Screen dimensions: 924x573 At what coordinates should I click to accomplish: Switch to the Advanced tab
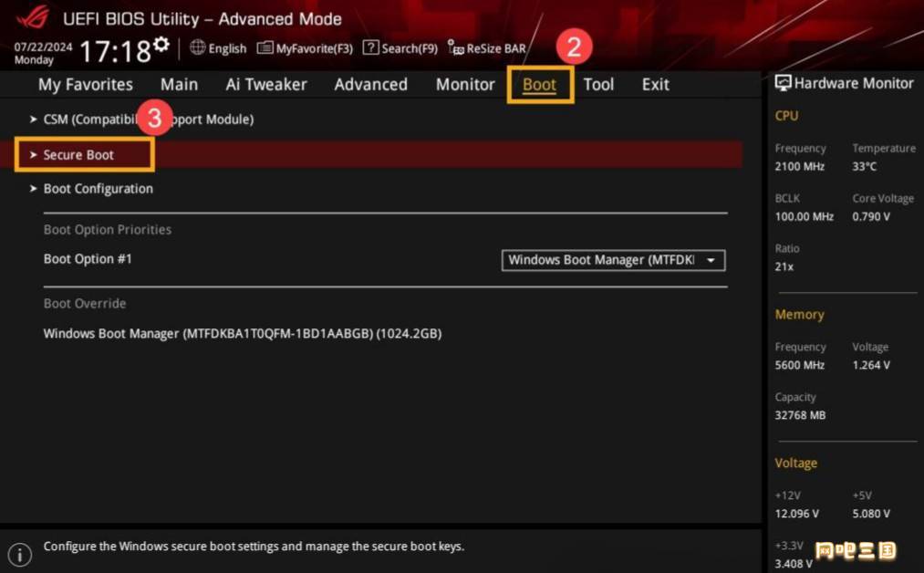click(x=370, y=85)
